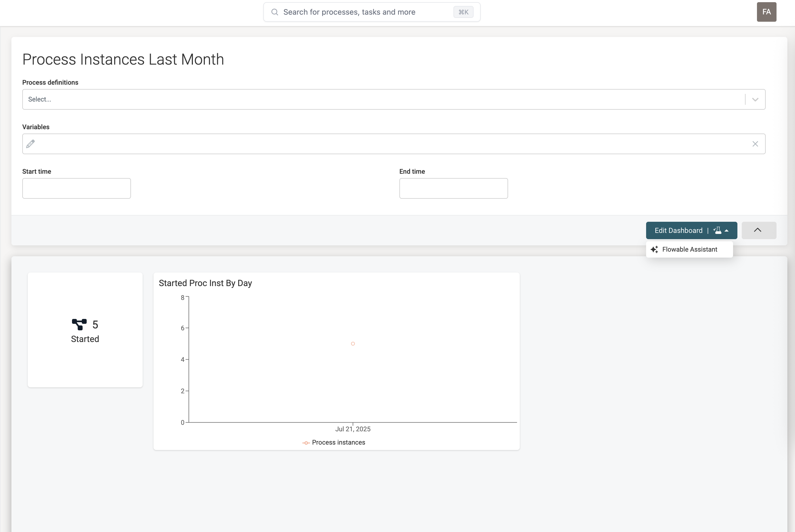This screenshot has height=532, width=795.
Task: Click the process instances icon above Started count
Action: click(x=79, y=324)
